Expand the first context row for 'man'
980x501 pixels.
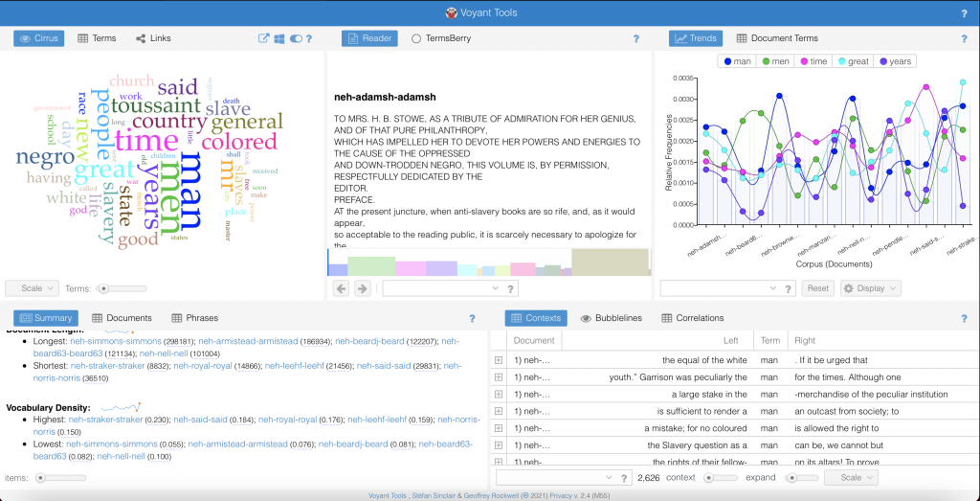(498, 360)
